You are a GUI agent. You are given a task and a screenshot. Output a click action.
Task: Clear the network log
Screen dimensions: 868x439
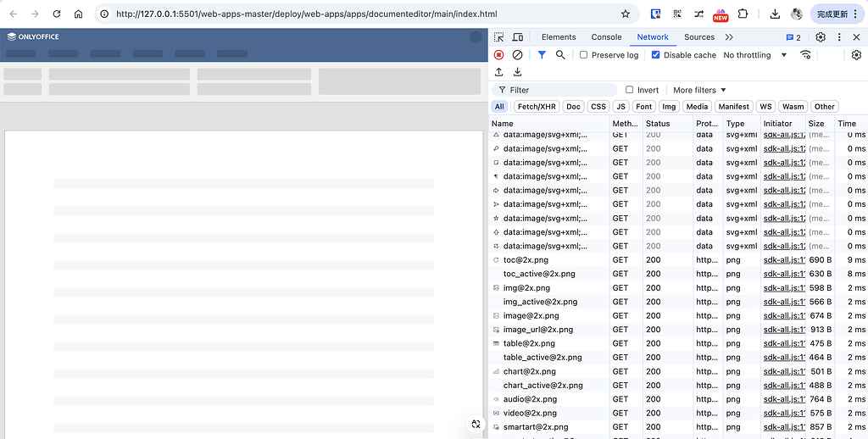pos(518,55)
